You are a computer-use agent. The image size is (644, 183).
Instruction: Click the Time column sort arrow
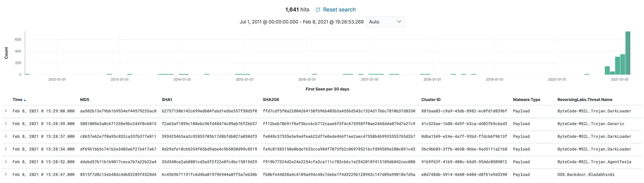(x=25, y=100)
